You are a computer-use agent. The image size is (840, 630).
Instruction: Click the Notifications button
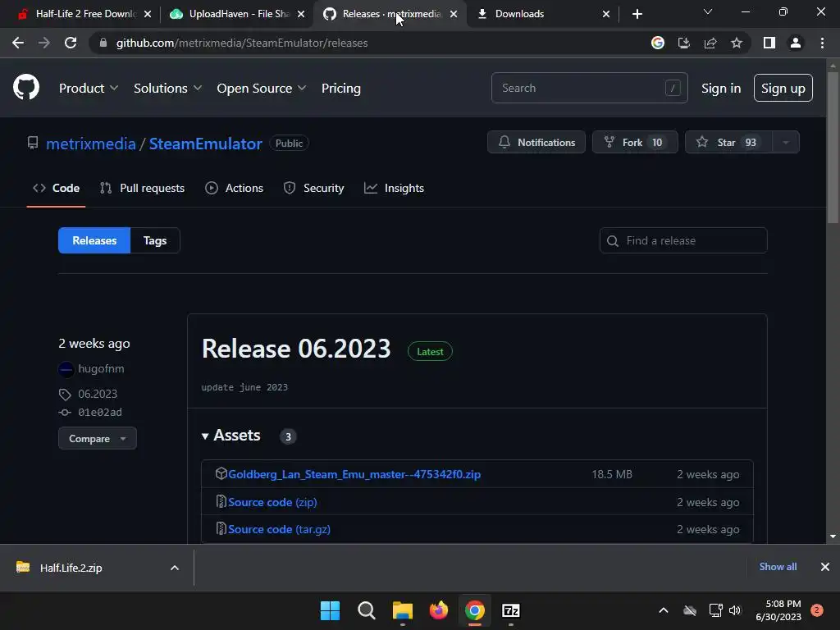(536, 143)
